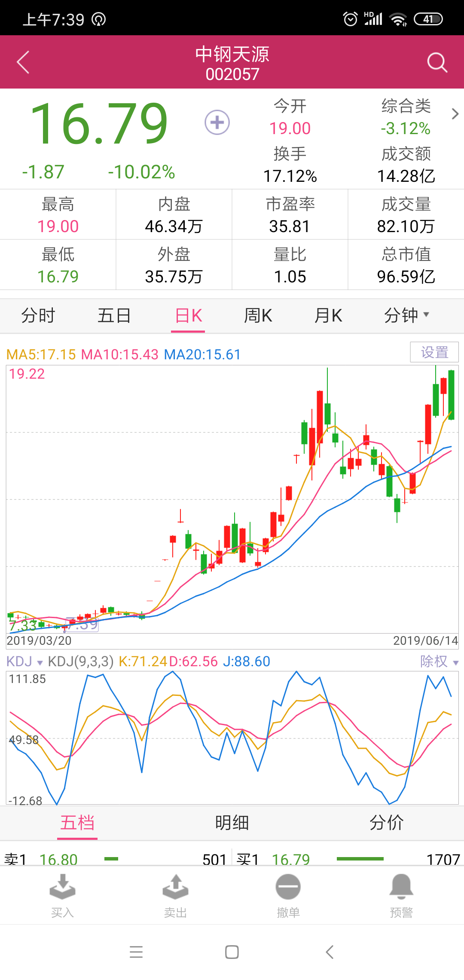Screen dimensions: 464x980
Task: Tap the KDJ(9,3,3) parameters label
Action: click(81, 661)
